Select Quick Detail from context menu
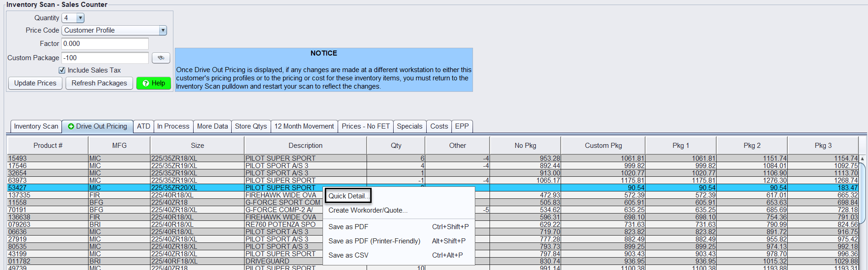This screenshot has height=270, width=868. pyautogui.click(x=347, y=196)
